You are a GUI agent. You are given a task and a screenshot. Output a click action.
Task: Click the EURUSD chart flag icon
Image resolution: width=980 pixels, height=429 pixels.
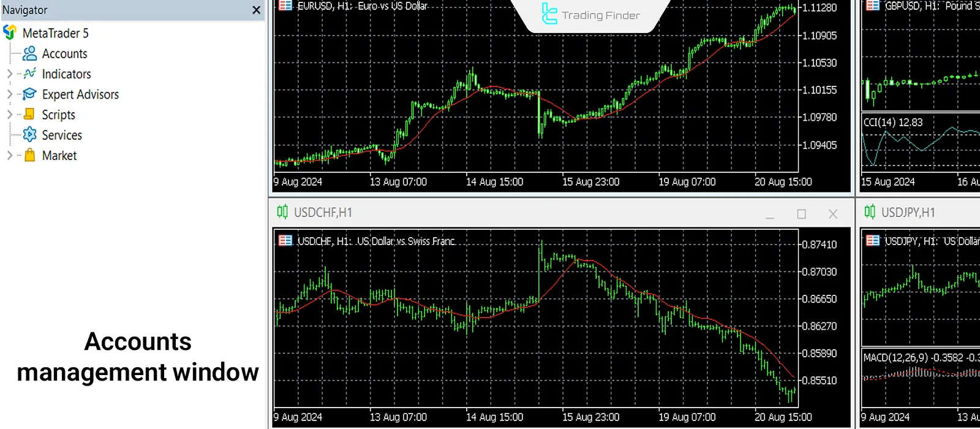[285, 6]
